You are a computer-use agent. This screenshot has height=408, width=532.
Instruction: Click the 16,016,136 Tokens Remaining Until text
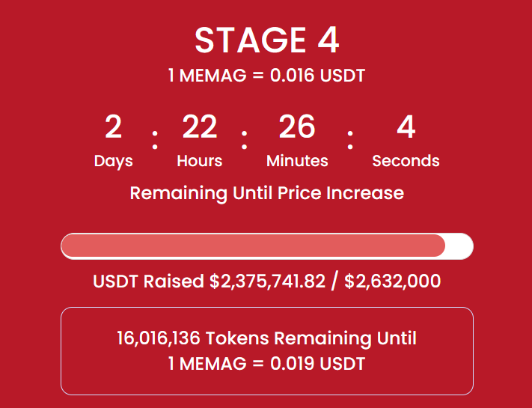pos(266,338)
